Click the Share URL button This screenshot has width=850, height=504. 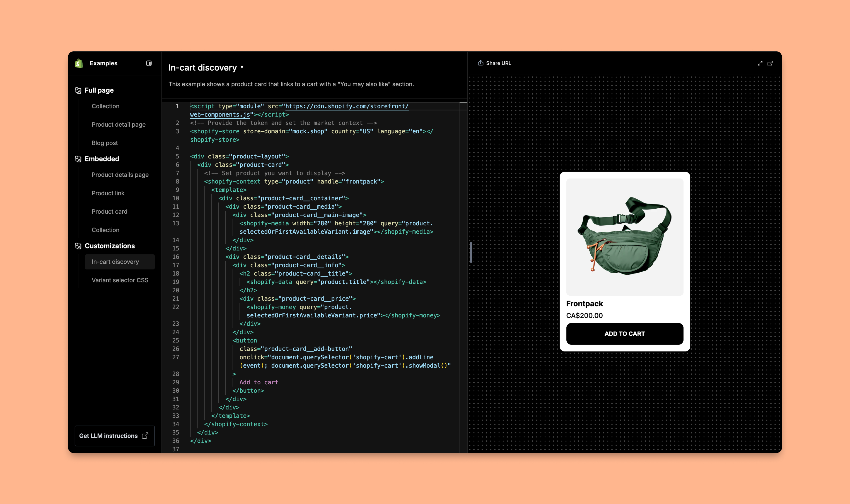[494, 63]
